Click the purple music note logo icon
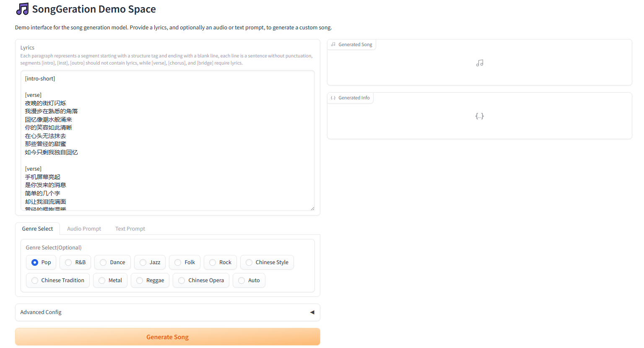Screen dimensions: 644x348 [22, 9]
